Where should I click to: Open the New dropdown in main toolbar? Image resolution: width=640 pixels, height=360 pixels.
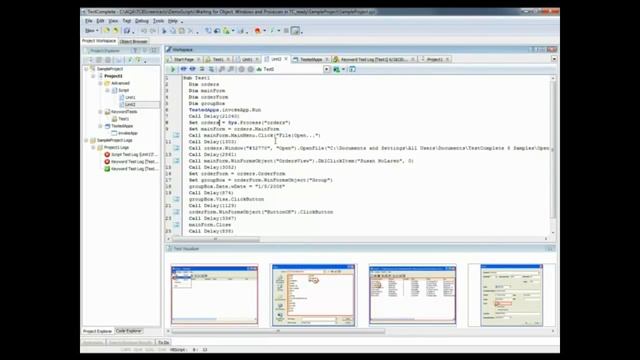[91, 31]
